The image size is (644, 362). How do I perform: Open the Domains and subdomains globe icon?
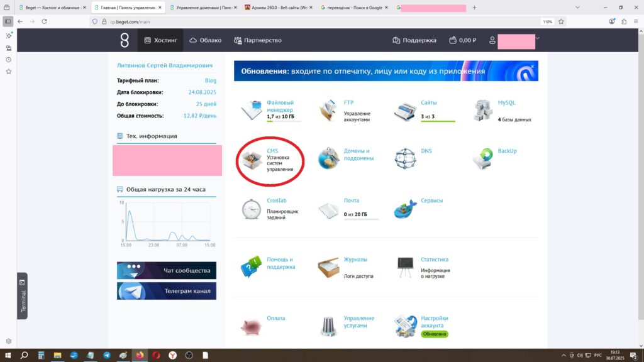[328, 158]
